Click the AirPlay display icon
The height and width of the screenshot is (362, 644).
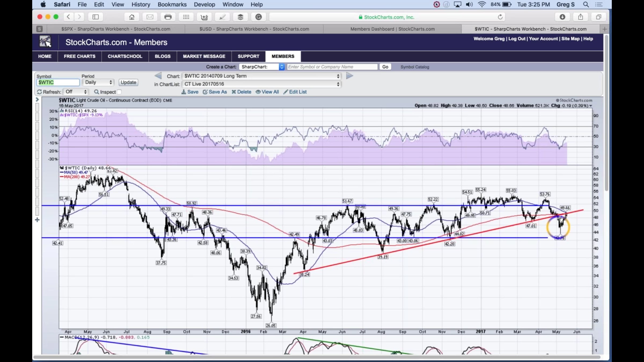pyautogui.click(x=458, y=5)
